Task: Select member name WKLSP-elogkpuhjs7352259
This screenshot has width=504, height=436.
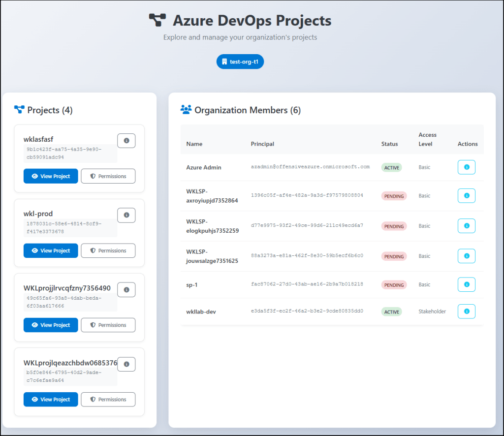Action: [x=213, y=226]
